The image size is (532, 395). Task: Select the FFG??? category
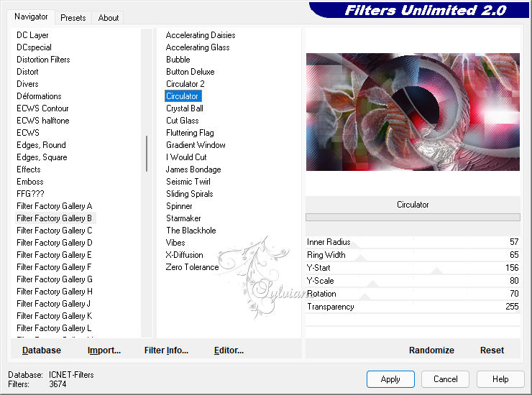click(x=30, y=194)
